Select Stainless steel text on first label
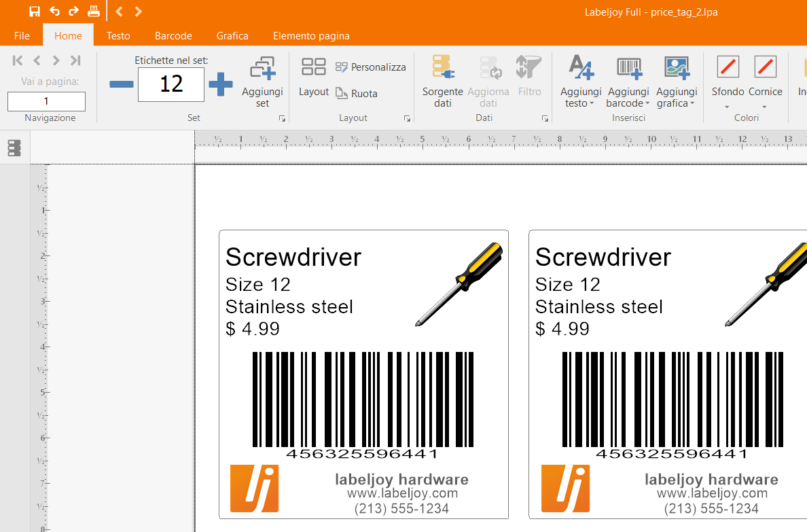This screenshot has width=807, height=532. point(289,307)
